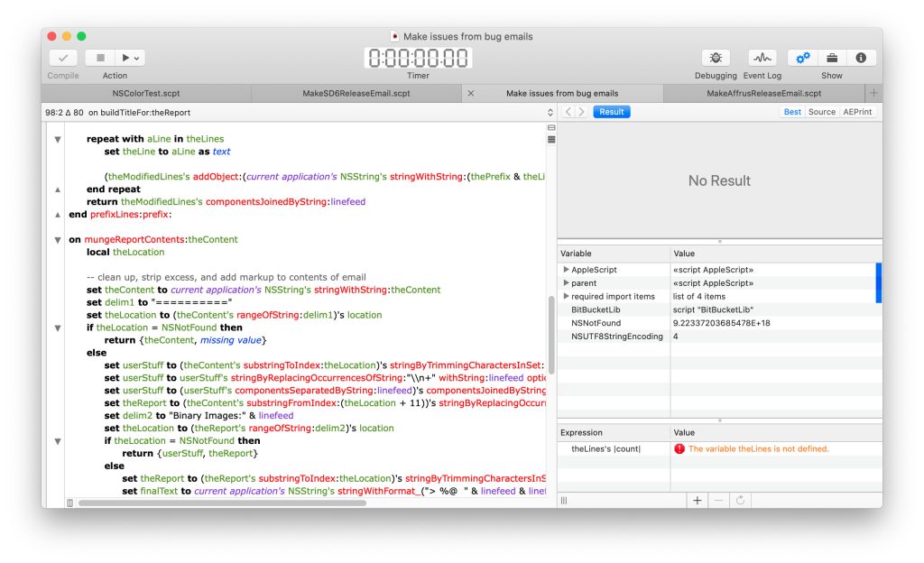Click the horizontal scrollbar under code
The height and width of the screenshot is (563, 924).
pyautogui.click(x=221, y=503)
